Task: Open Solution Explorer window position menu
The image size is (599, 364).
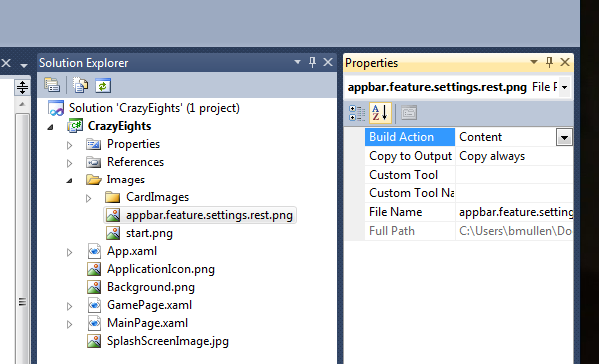Action: tap(298, 62)
